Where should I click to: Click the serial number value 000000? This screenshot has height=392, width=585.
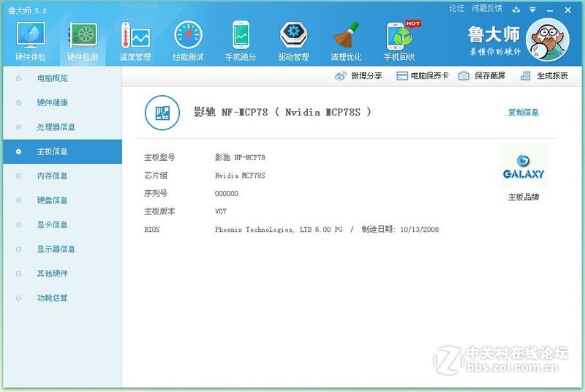click(227, 194)
